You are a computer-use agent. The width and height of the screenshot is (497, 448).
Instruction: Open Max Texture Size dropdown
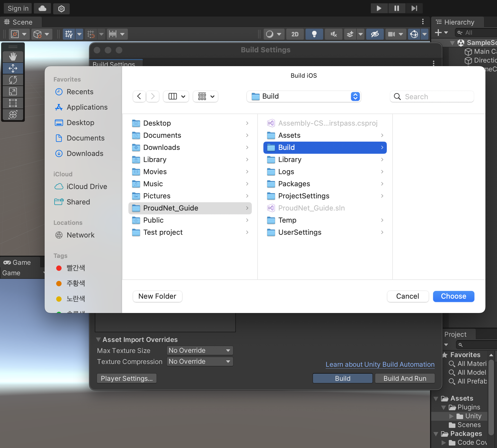pyautogui.click(x=200, y=350)
